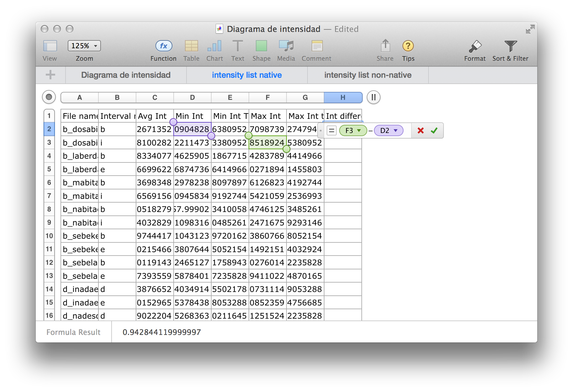Click the Share toolbar button
This screenshot has height=392, width=573.
point(385,46)
